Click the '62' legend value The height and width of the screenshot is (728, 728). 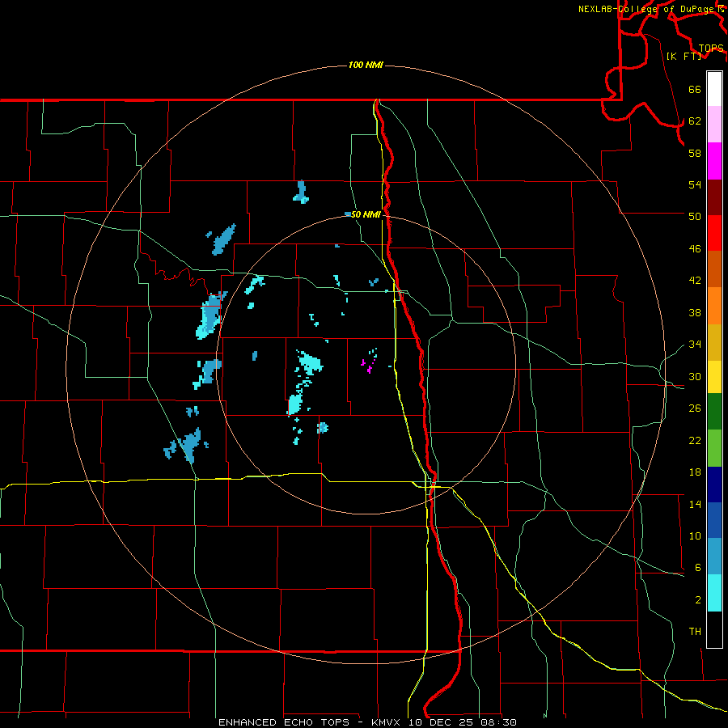pyautogui.click(x=695, y=121)
